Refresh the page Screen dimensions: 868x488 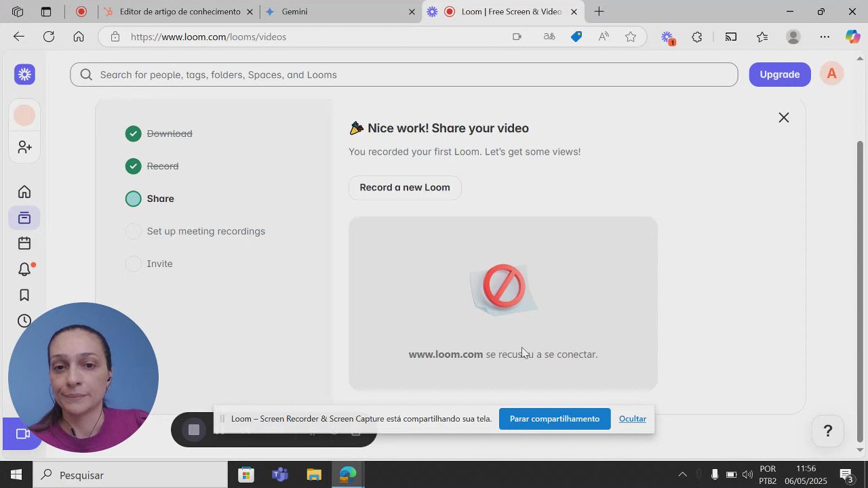coord(49,37)
